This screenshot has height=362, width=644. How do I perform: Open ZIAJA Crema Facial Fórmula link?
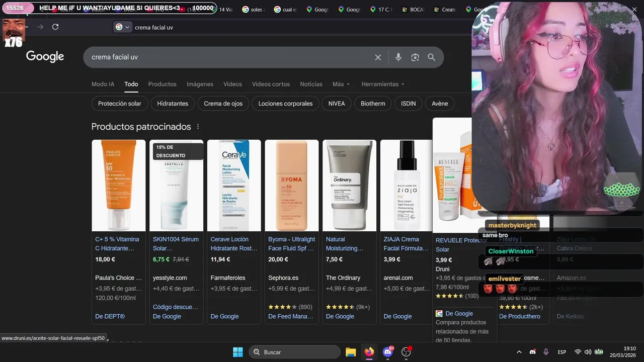406,244
